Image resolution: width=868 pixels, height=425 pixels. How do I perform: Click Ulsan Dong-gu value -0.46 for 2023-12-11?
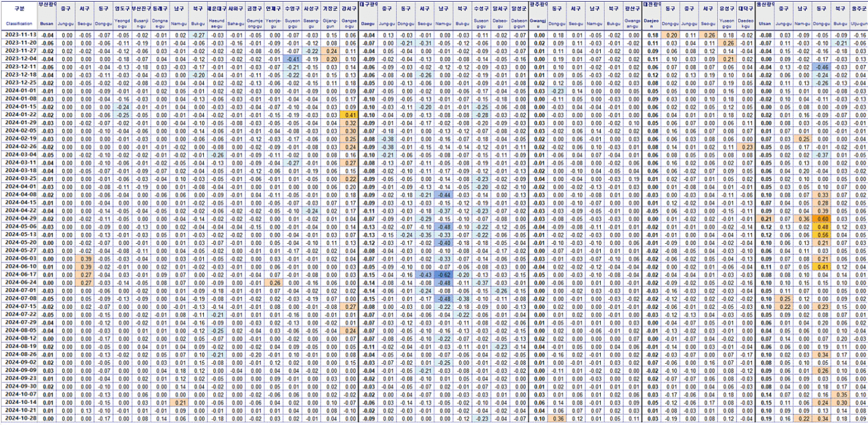(822, 66)
